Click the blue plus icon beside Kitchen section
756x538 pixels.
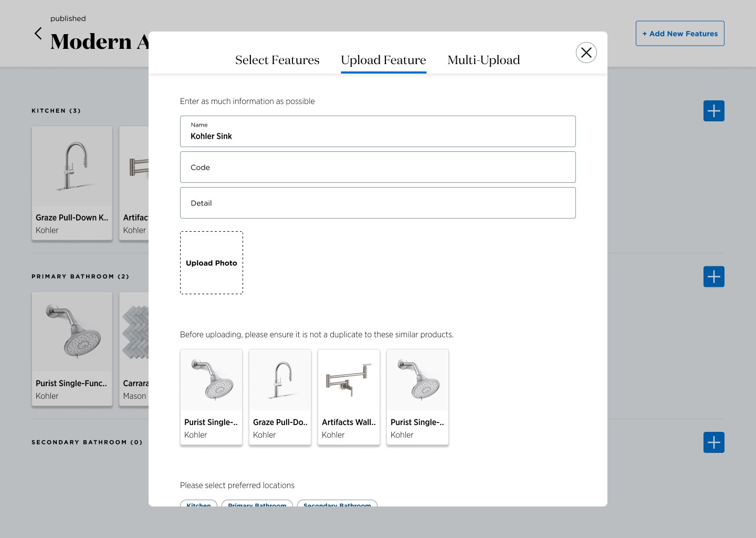point(713,111)
